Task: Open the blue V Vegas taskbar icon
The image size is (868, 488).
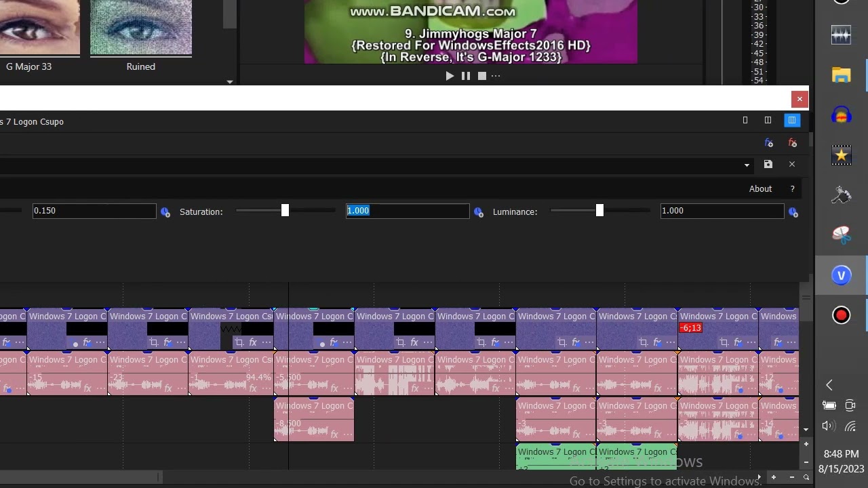Action: 842,275
